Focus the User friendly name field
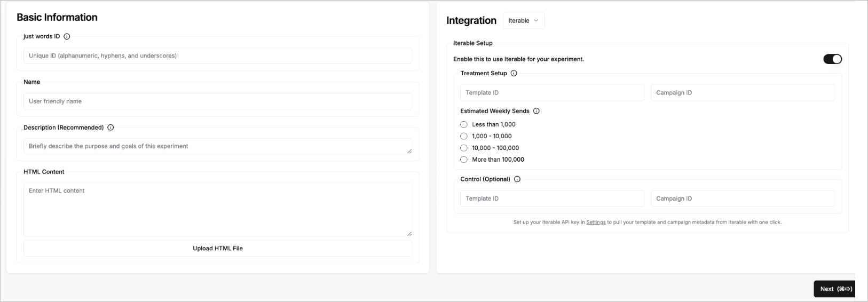Image resolution: width=868 pixels, height=302 pixels. 218,101
